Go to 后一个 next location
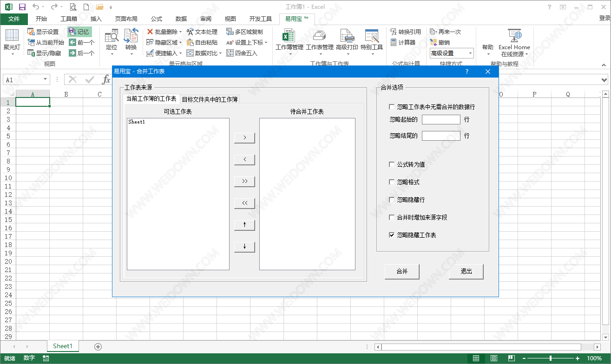This screenshot has height=364, width=611. pyautogui.click(x=81, y=53)
